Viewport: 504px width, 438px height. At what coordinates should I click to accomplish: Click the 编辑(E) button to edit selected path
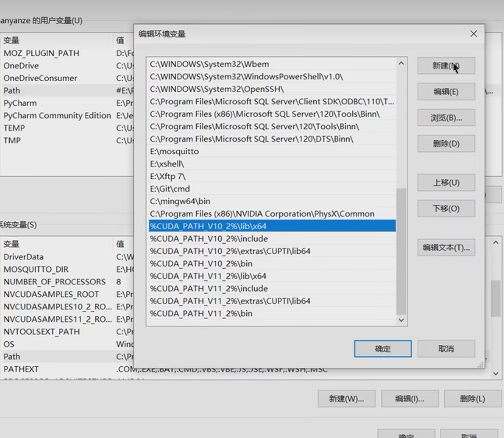point(445,91)
